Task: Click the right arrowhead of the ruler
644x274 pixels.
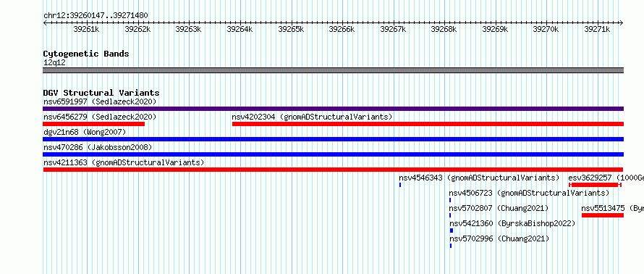Action: point(622,23)
